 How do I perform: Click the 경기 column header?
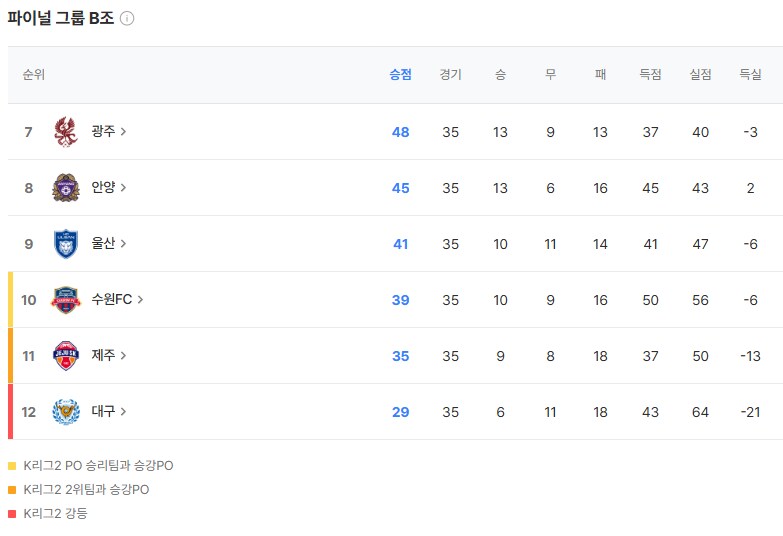pos(450,75)
